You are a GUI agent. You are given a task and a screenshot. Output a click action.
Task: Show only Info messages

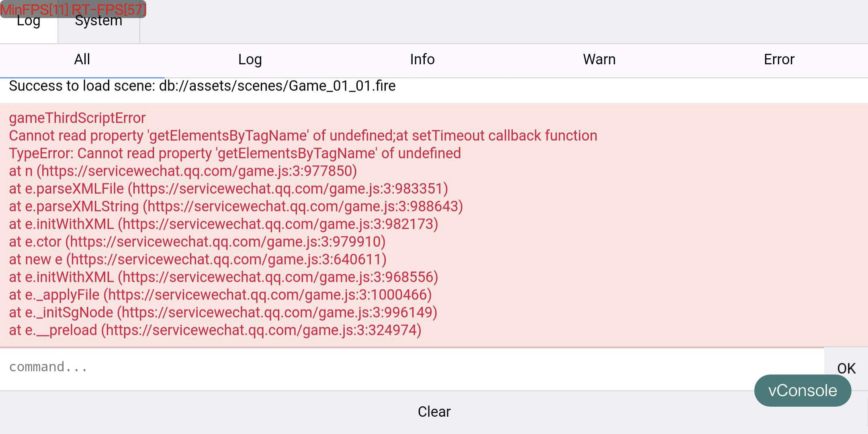(422, 59)
